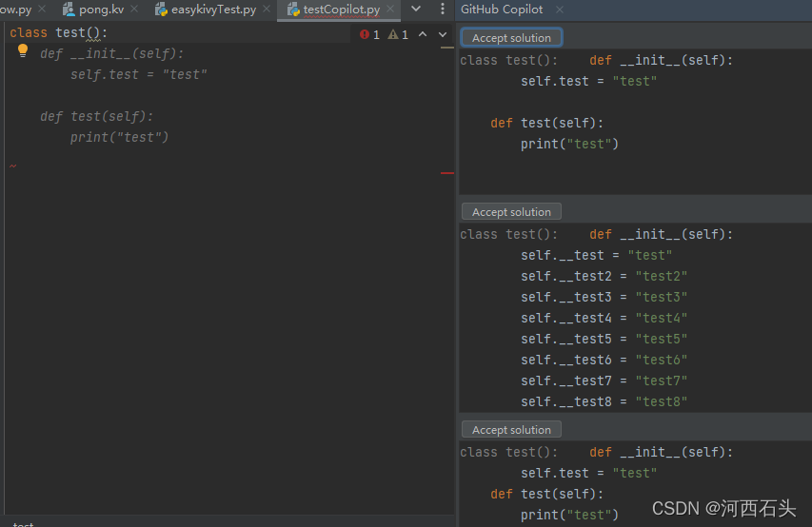This screenshot has height=527, width=812.
Task: Click the yellow warning indicator icon
Action: point(393,34)
